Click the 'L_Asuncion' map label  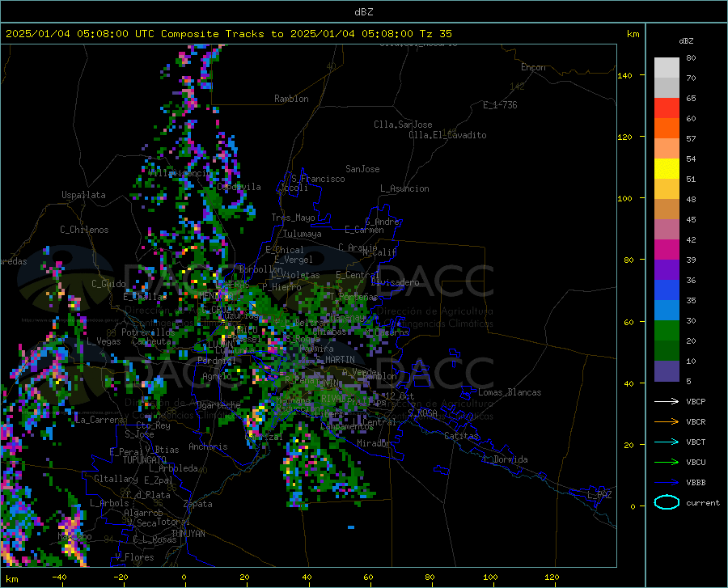tap(404, 188)
